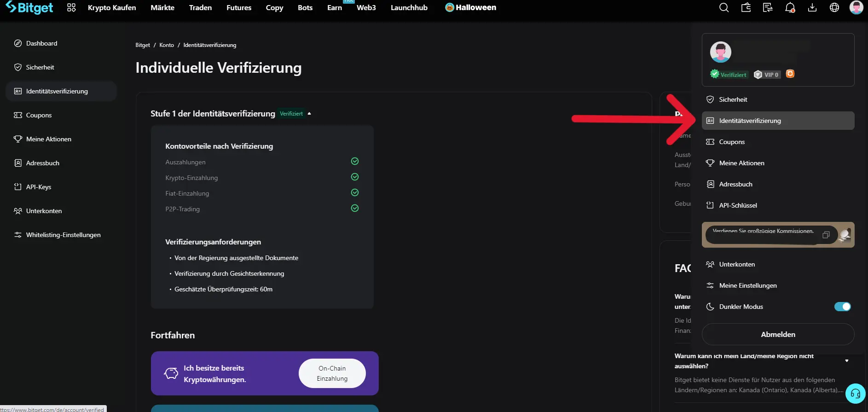Image resolution: width=868 pixels, height=412 pixels.
Task: Click the large avatar in profile card
Action: point(721,52)
